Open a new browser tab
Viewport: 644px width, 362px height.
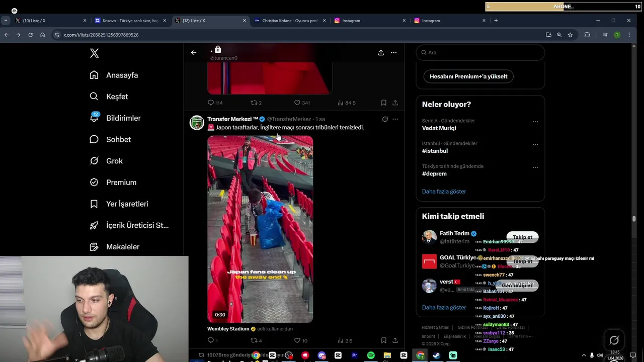(496, 21)
